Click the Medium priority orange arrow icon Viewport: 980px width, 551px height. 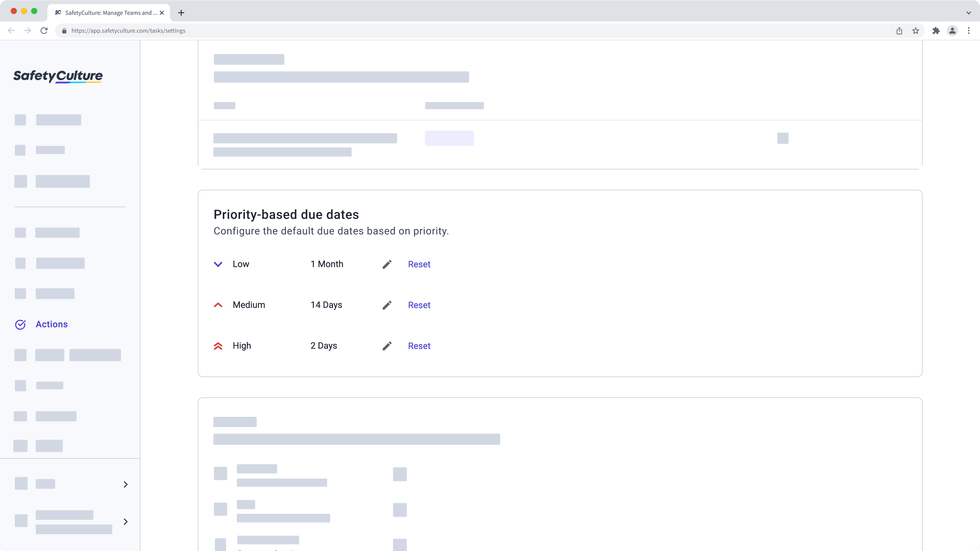pyautogui.click(x=218, y=305)
